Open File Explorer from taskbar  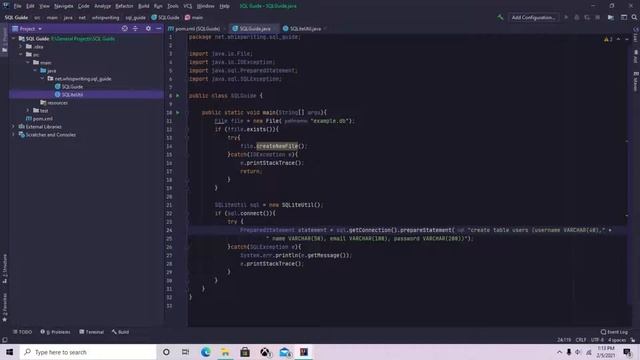225,352
